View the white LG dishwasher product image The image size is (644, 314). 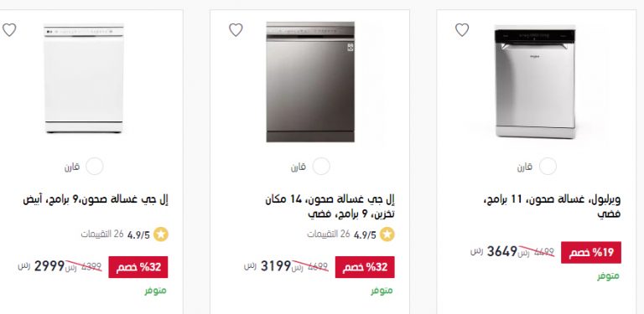[83, 79]
